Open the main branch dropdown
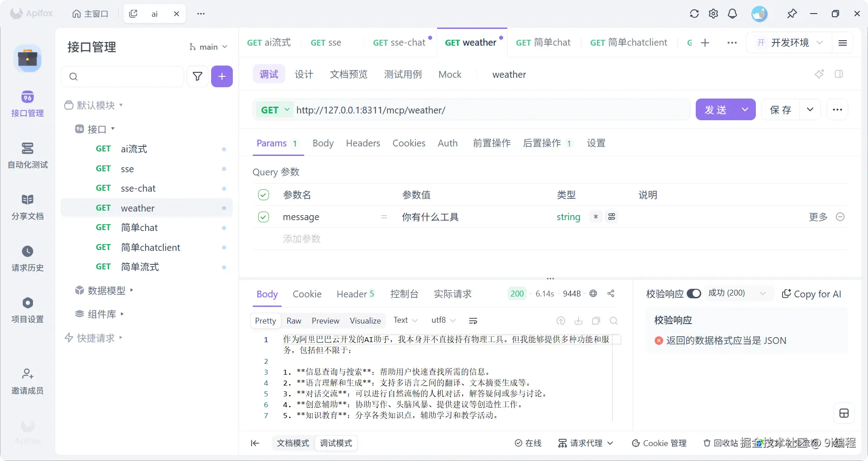Viewport: 868px width, 461px height. tap(208, 47)
